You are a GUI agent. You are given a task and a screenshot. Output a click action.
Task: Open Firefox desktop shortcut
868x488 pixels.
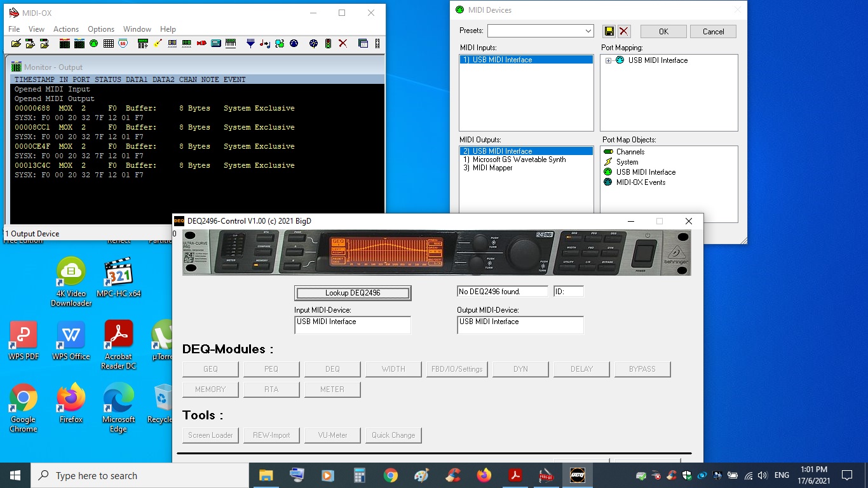coord(71,403)
